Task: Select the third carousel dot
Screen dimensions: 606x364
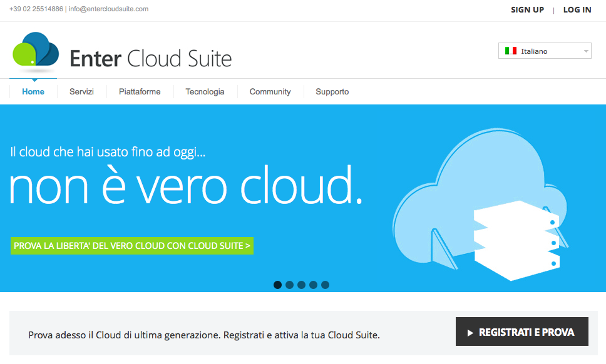Action: tap(301, 285)
